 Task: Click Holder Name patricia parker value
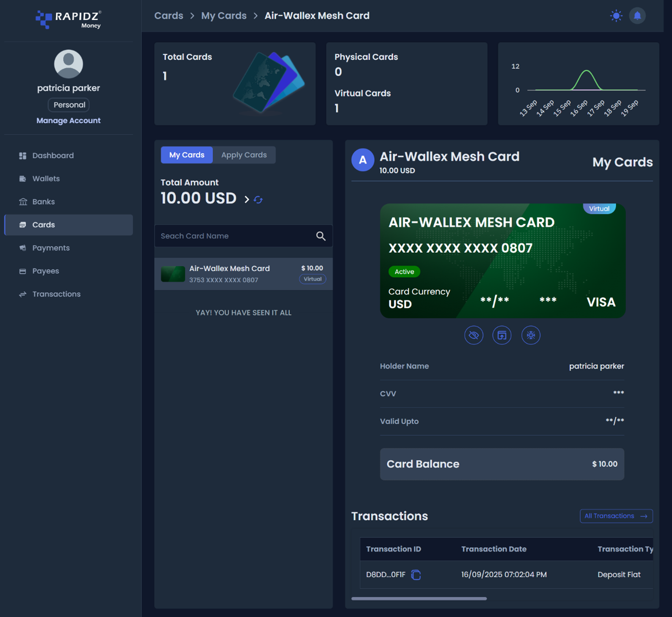(x=596, y=366)
